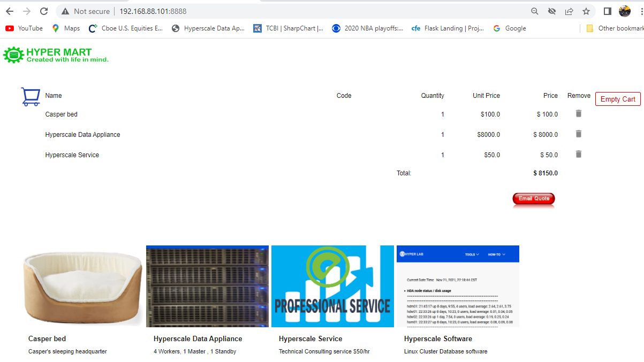Image resolution: width=644 pixels, height=362 pixels.
Task: Click the Remove column header
Action: tap(579, 96)
